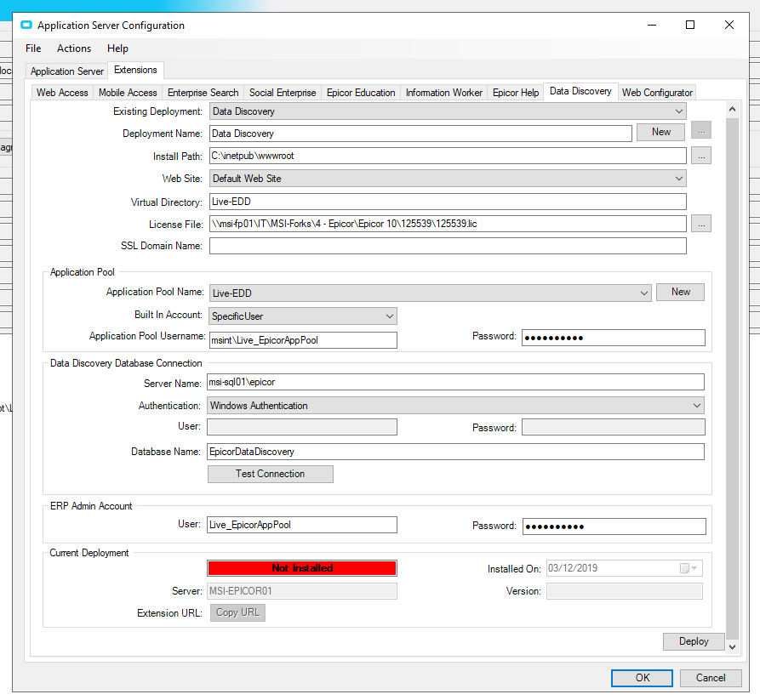Focus the Virtual Directory field
The width and height of the screenshot is (760, 700).
pos(448,202)
